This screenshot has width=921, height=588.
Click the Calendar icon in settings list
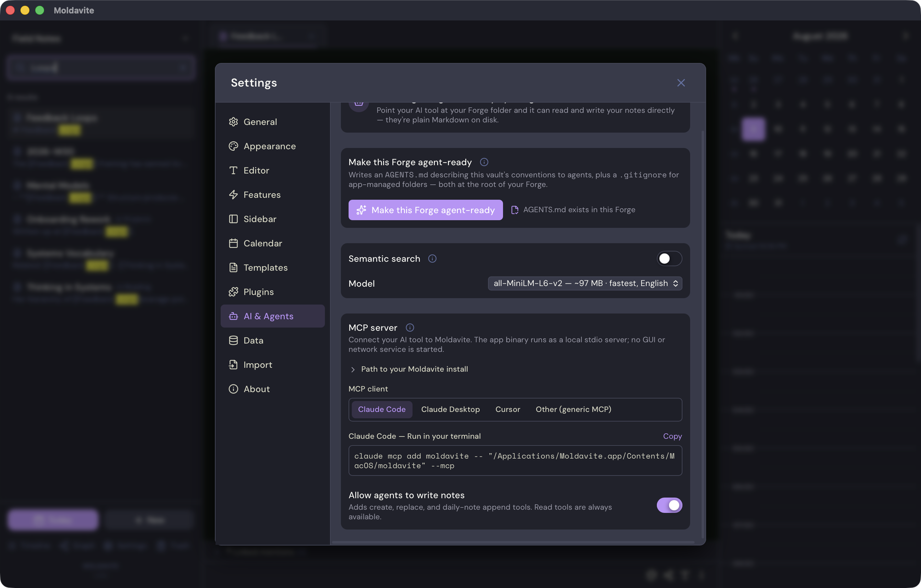pyautogui.click(x=233, y=244)
